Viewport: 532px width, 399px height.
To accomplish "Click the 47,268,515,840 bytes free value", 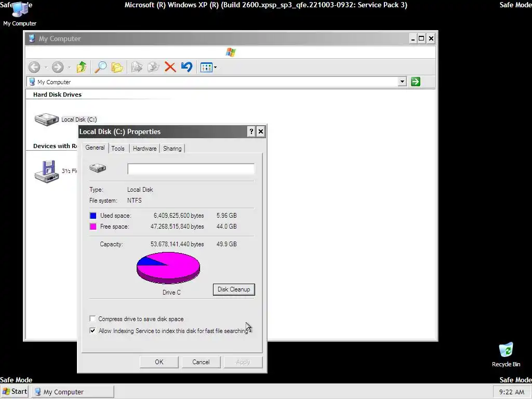I will (177, 227).
